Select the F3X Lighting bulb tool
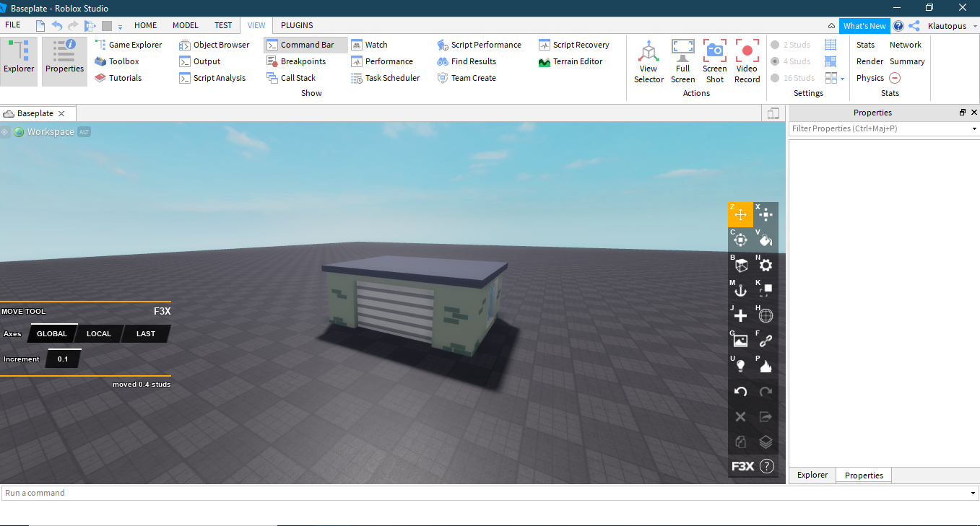The height and width of the screenshot is (526, 980). coord(740,367)
